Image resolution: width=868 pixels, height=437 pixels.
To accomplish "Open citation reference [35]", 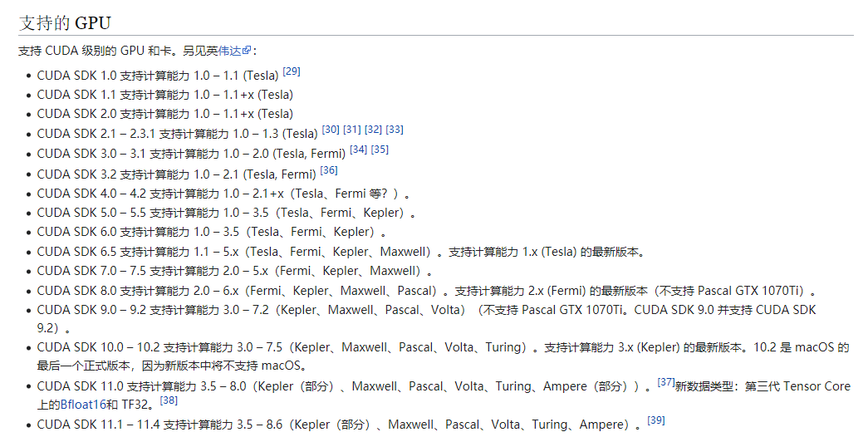I will tap(380, 150).
